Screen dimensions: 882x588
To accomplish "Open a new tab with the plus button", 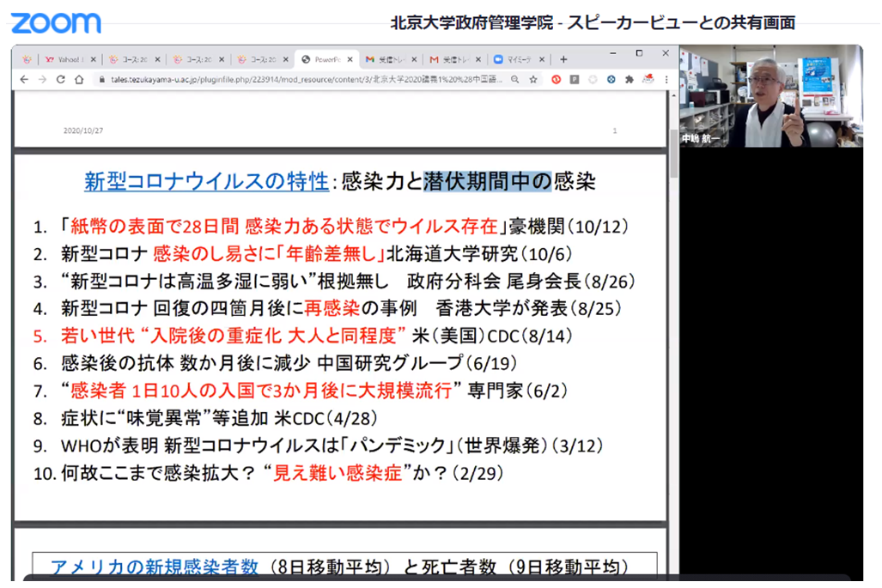I will 563,59.
